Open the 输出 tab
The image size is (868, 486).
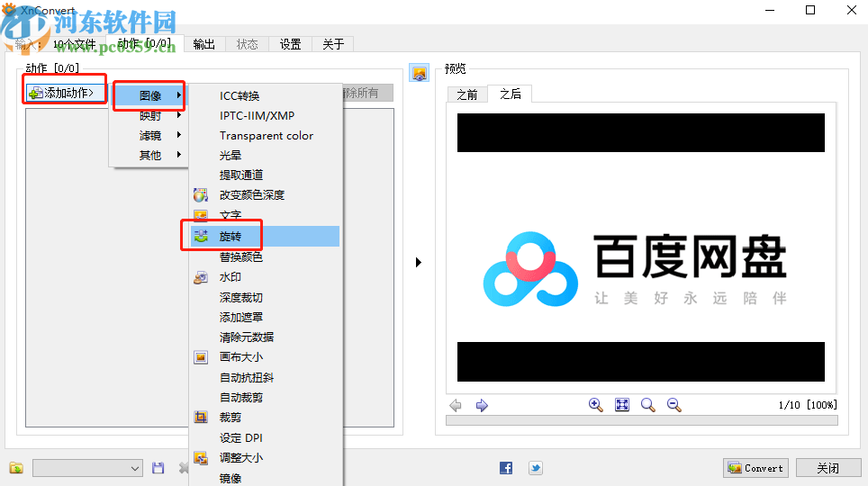click(204, 43)
